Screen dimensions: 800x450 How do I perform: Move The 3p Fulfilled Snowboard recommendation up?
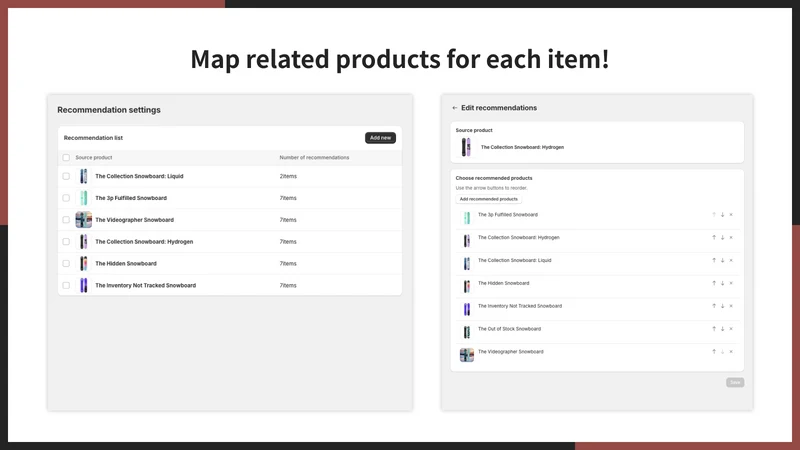pyautogui.click(x=714, y=215)
